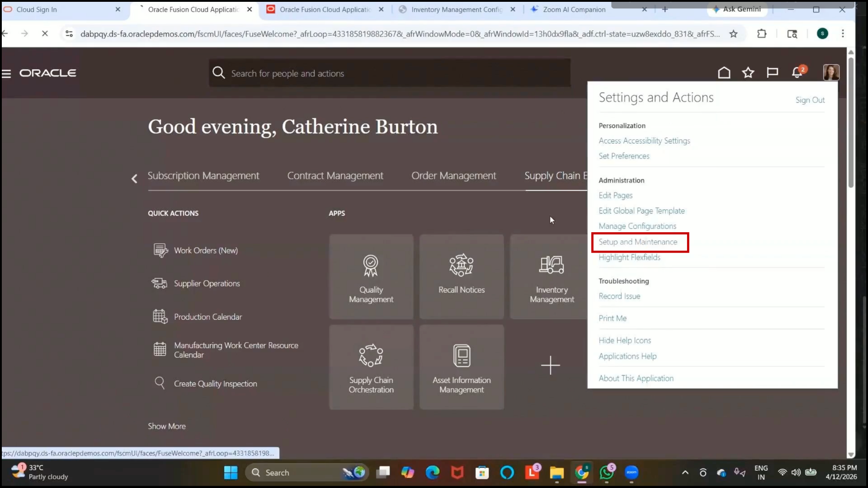Open the Applications Help link

coord(627,356)
